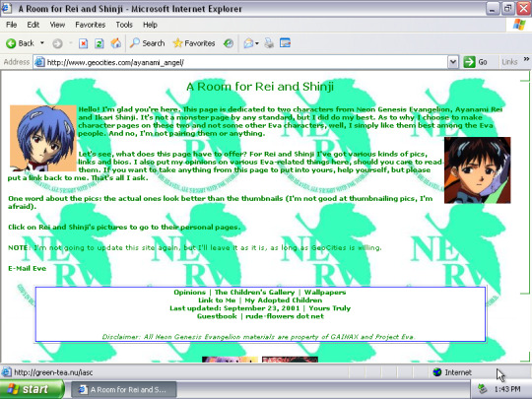Open the Tools menu

click(124, 25)
